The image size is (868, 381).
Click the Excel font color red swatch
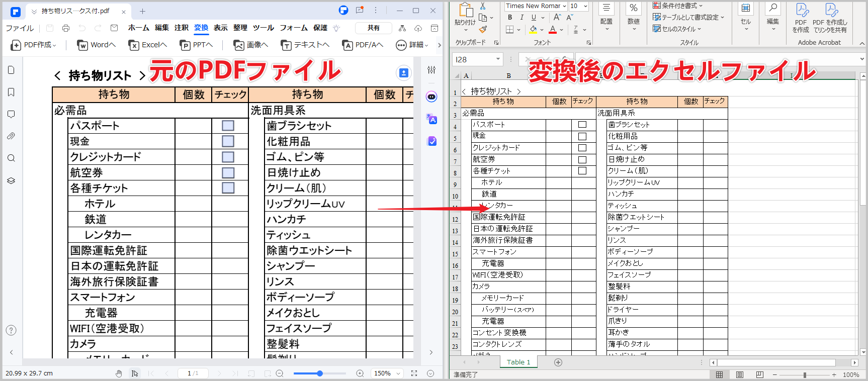click(553, 30)
